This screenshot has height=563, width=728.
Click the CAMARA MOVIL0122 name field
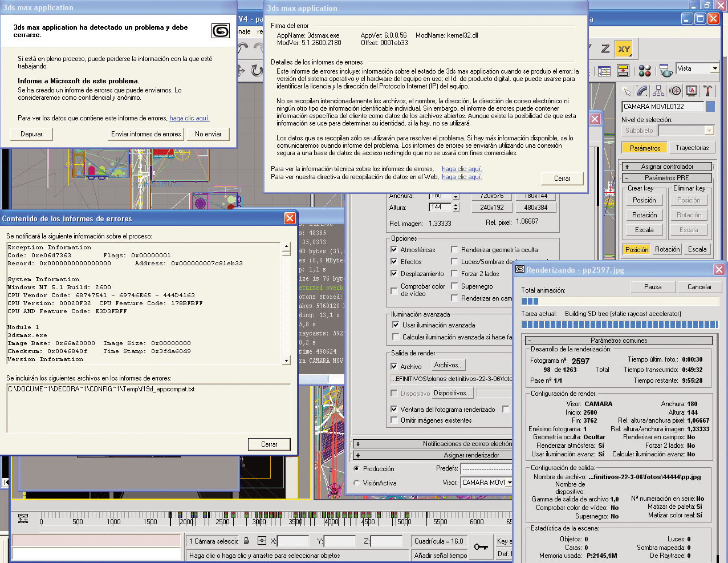(x=662, y=106)
